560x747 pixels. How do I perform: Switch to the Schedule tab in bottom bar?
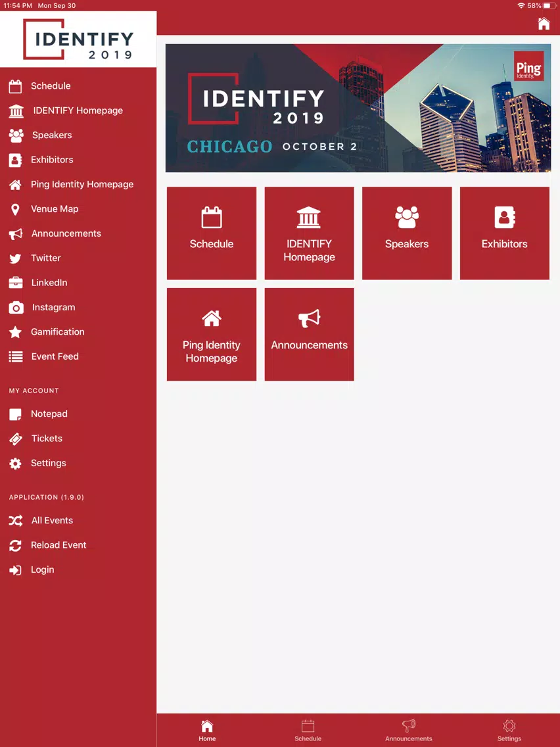(308, 731)
